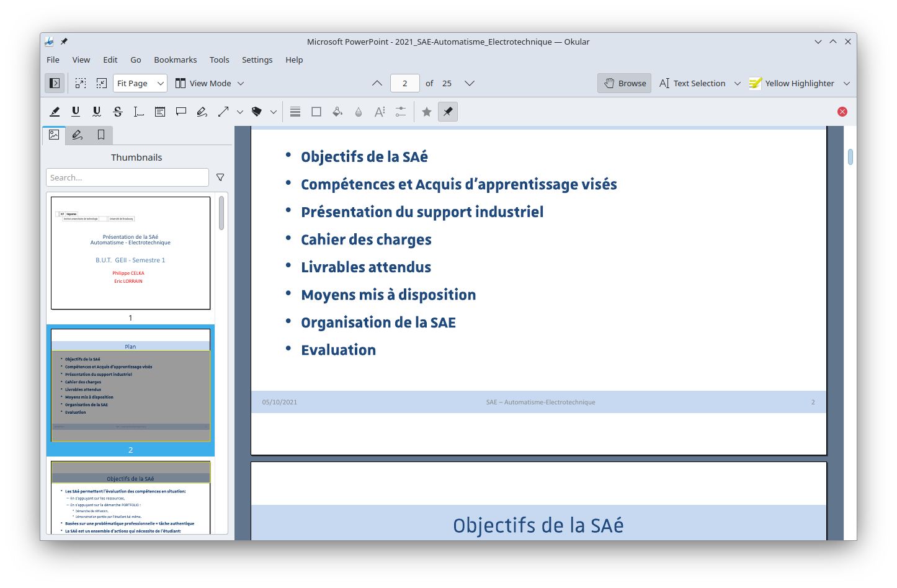This screenshot has height=588, width=897.
Task: Switch to the Bookmarks sidebar tab
Action: click(101, 135)
